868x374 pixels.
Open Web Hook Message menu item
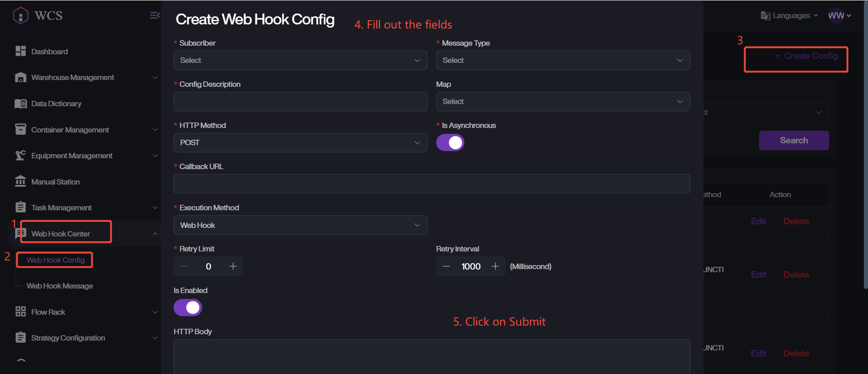click(x=60, y=286)
